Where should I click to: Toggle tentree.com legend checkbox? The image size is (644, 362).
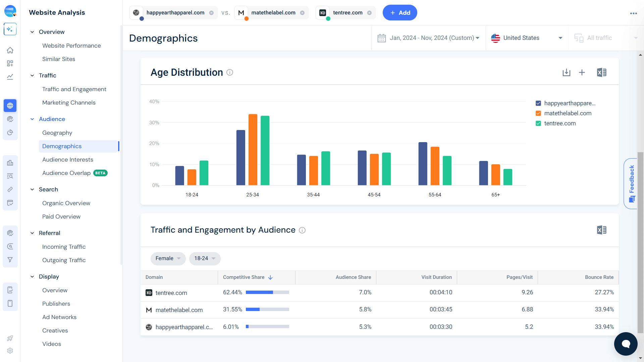tap(538, 123)
